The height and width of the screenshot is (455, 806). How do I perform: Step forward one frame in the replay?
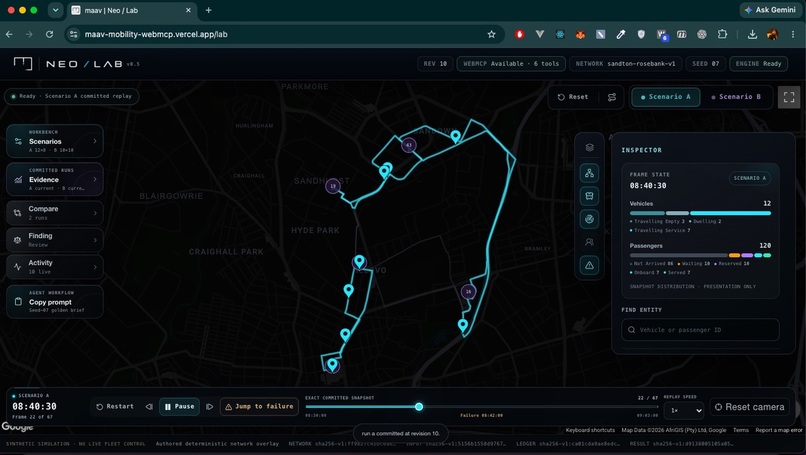(209, 407)
